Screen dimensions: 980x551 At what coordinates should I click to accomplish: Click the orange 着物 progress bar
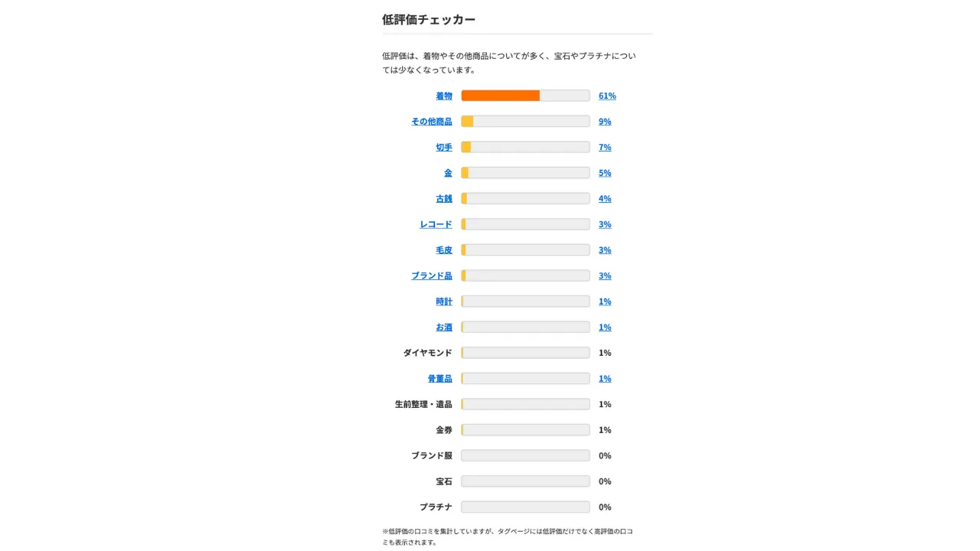tap(501, 96)
